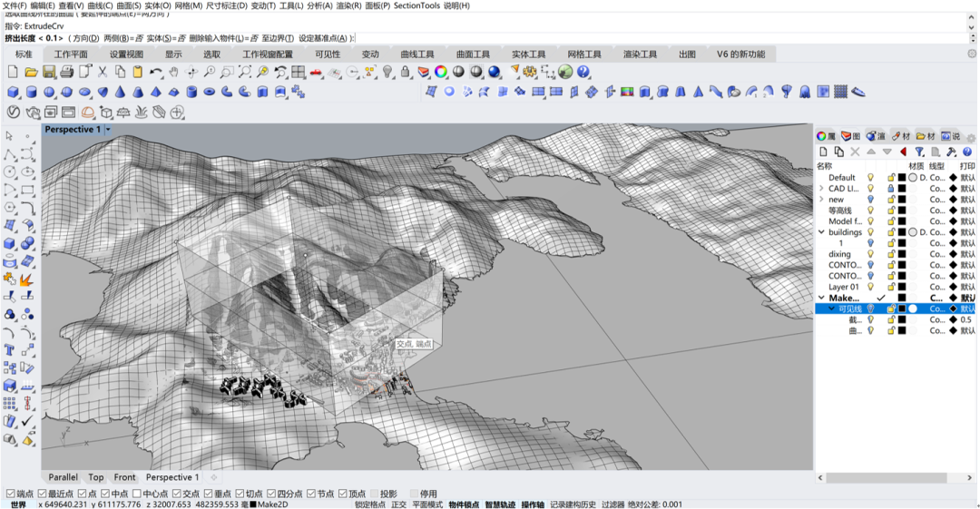The height and width of the screenshot is (509, 980).
Task: Click the Zoom Extents icon
Action: pos(245,72)
